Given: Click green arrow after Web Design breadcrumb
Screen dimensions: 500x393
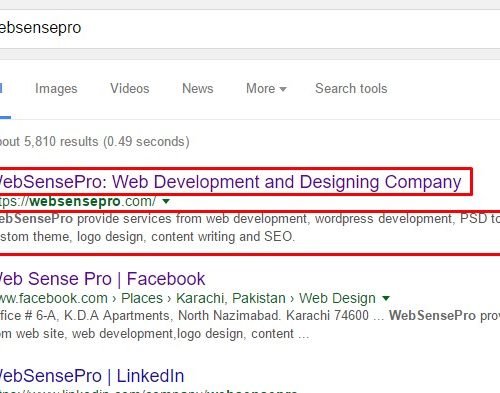Looking at the screenshot, I should tap(386, 298).
